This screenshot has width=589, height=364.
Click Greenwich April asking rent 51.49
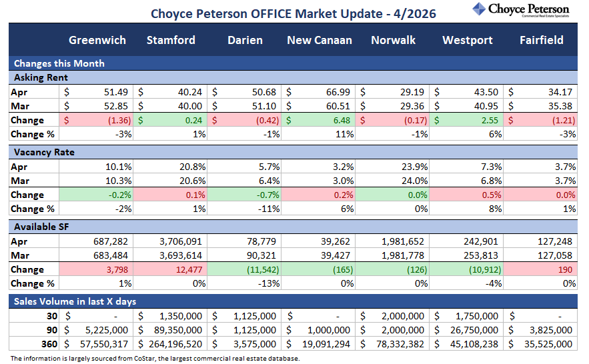pyautogui.click(x=115, y=92)
